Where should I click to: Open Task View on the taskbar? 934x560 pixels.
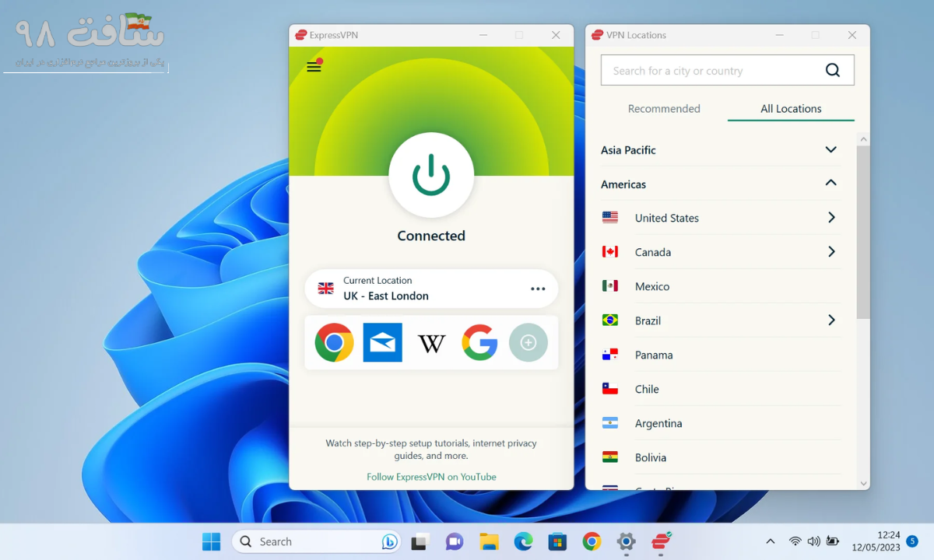[x=420, y=541]
